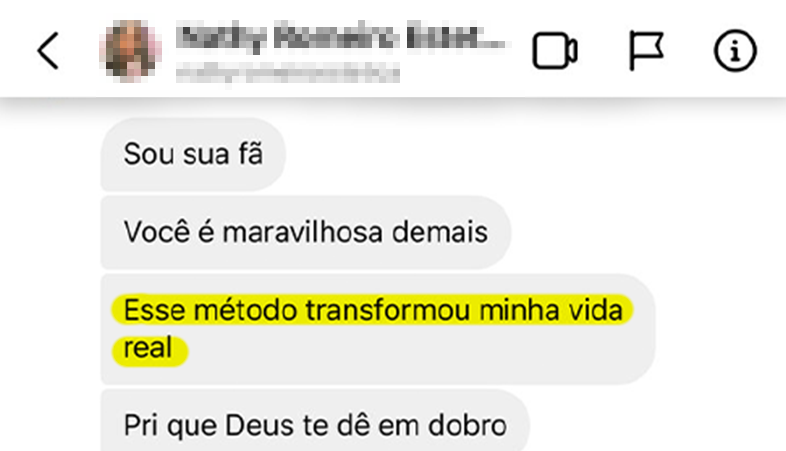Select the "Pri que Deus te dê em dobro" message

[315, 421]
